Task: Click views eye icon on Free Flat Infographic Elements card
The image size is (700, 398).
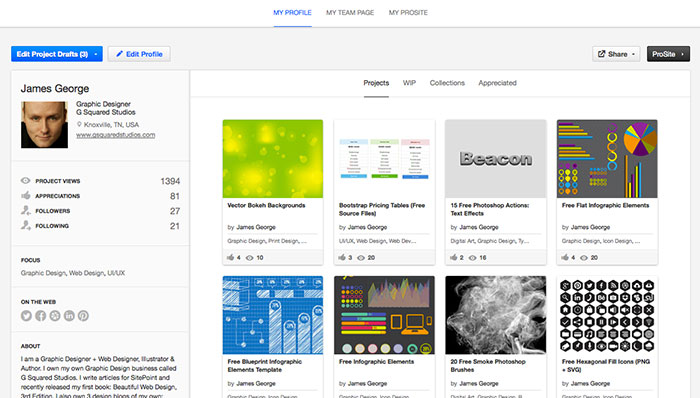Action: (x=584, y=257)
